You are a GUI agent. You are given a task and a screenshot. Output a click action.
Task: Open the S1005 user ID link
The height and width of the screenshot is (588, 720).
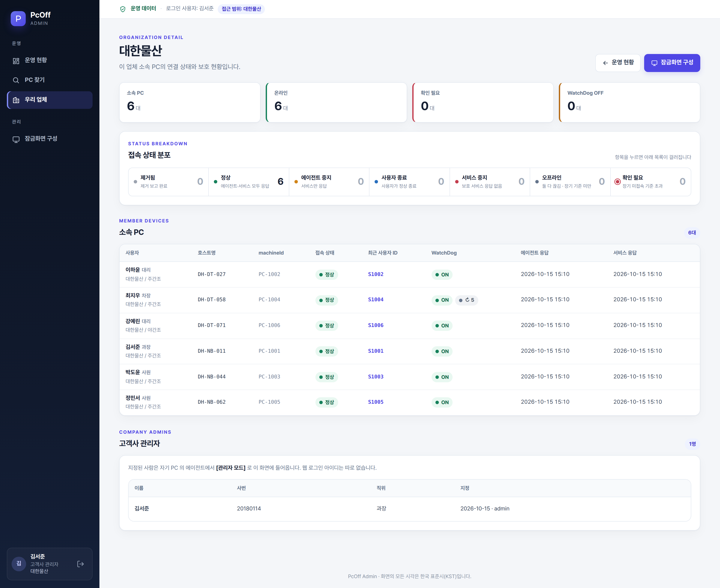[376, 402]
